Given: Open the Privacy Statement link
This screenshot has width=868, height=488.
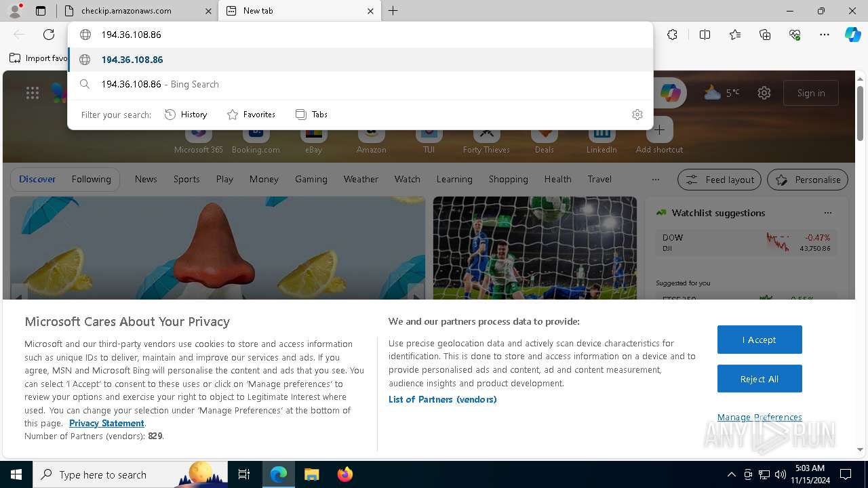Looking at the screenshot, I should (106, 423).
